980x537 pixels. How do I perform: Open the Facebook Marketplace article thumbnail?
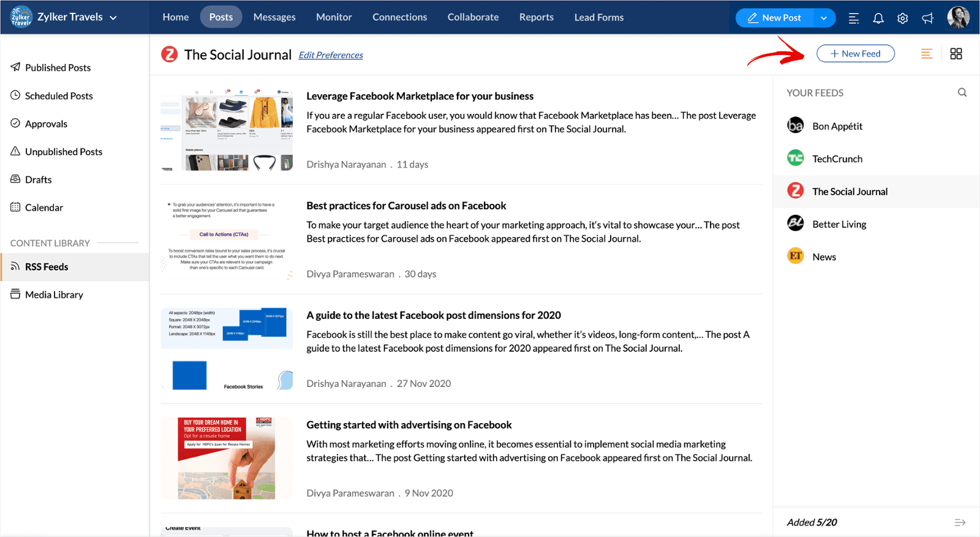(227, 130)
